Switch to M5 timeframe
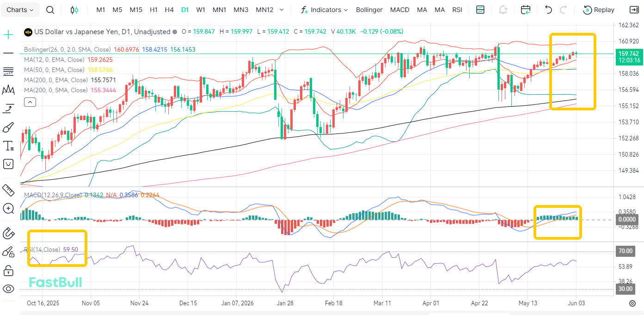The height and width of the screenshot is (315, 644). (117, 10)
